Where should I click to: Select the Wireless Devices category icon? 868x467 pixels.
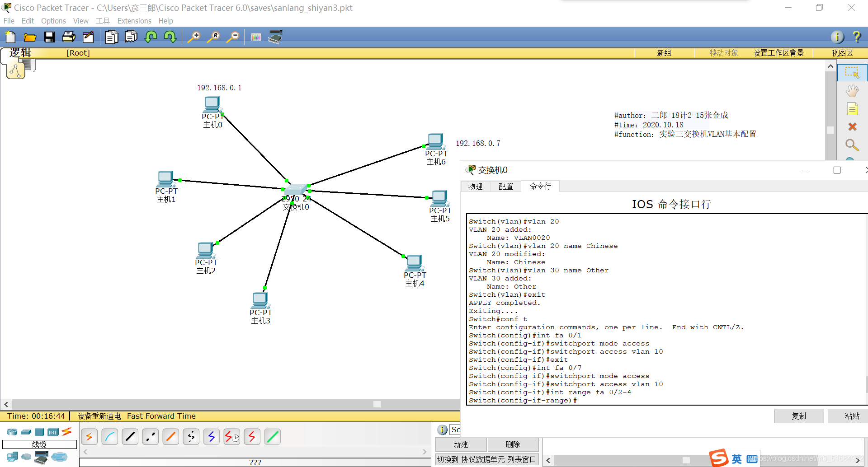tap(53, 432)
